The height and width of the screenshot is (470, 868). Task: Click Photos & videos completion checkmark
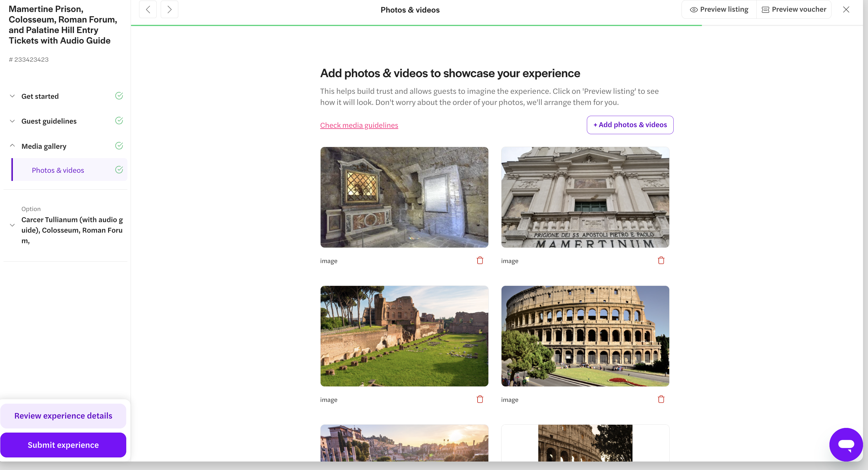pyautogui.click(x=119, y=170)
